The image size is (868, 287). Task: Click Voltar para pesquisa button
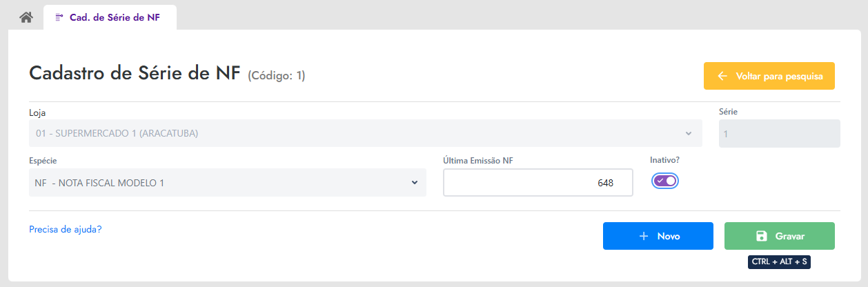769,76
